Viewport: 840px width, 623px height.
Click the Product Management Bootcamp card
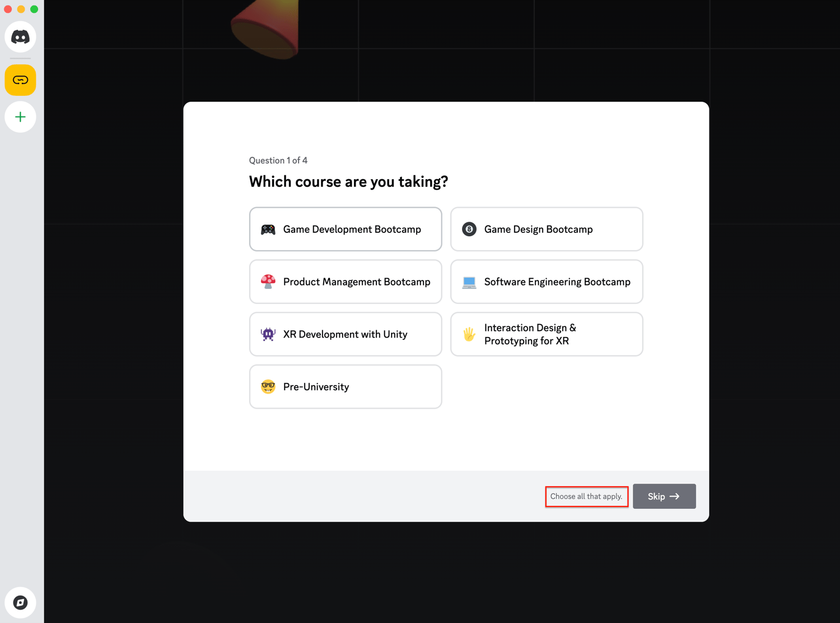pyautogui.click(x=345, y=282)
